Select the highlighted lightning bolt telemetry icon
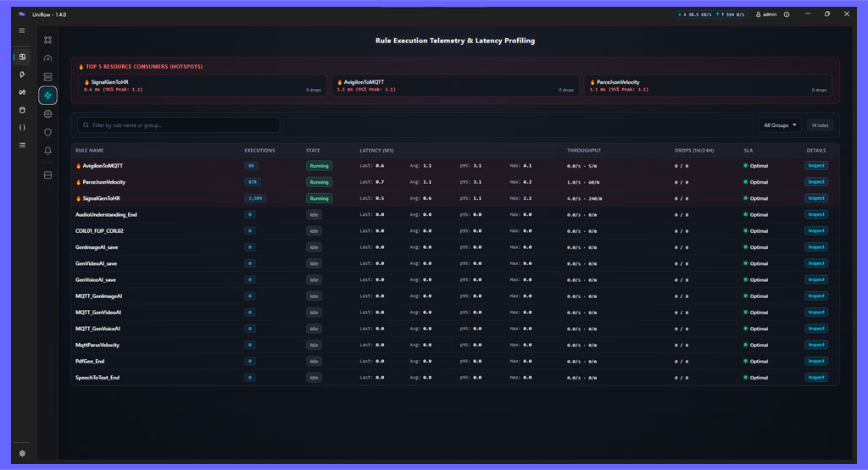 [x=48, y=95]
